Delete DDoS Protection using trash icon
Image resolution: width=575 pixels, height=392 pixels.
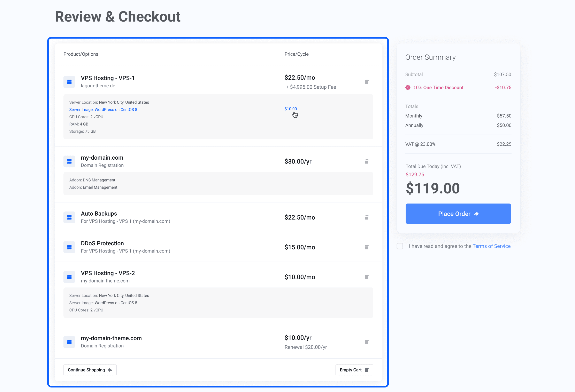[x=367, y=247]
